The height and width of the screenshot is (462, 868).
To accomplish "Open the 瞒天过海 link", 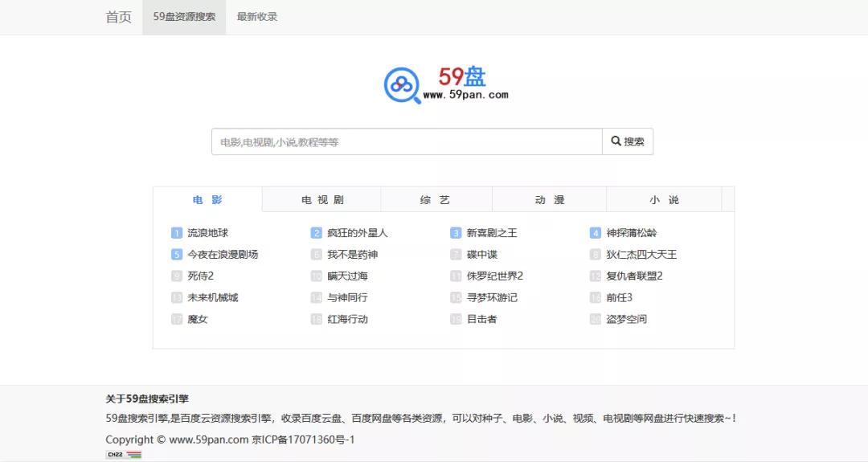I will 347,276.
